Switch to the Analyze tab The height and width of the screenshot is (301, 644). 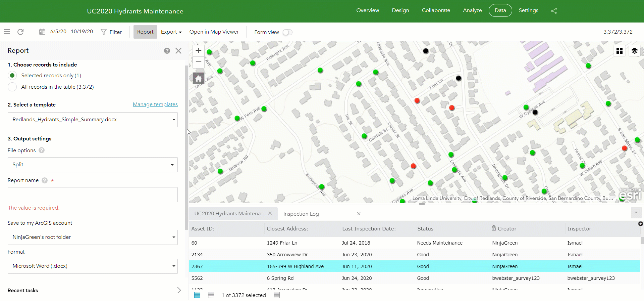point(472,10)
